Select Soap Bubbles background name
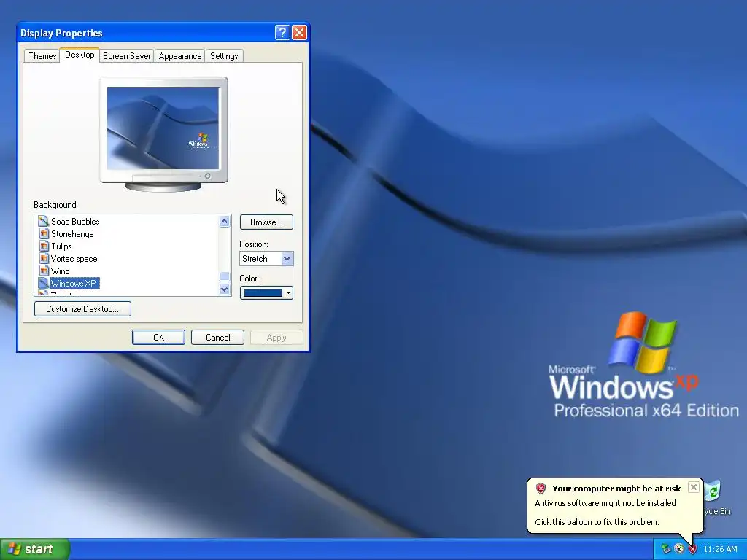Screen dimensions: 747x560 (75, 222)
